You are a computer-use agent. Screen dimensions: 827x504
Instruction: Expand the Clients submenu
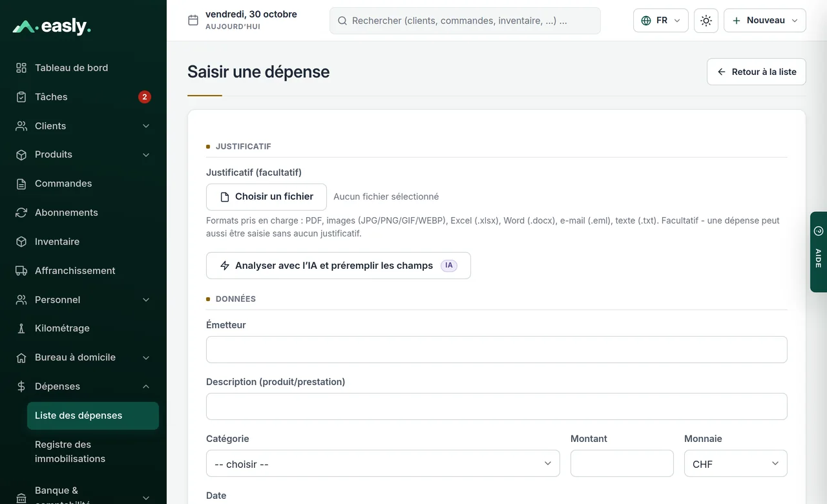point(146,126)
